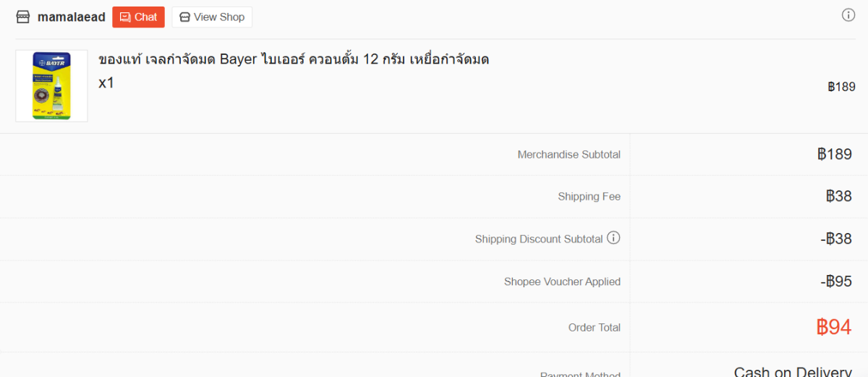Click the Cash on Delivery payment text
The image size is (868, 377).
point(792,372)
